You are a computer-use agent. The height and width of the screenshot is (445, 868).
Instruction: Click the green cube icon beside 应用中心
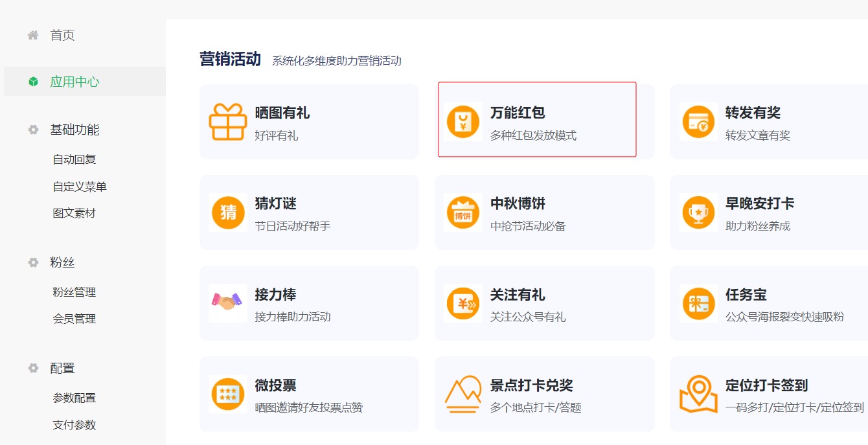click(x=33, y=82)
